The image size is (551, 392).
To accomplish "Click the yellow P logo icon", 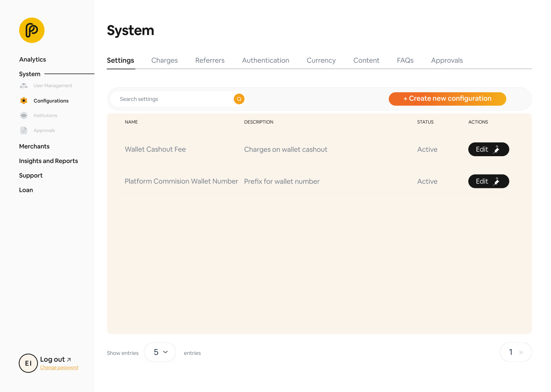I will 32,30.
